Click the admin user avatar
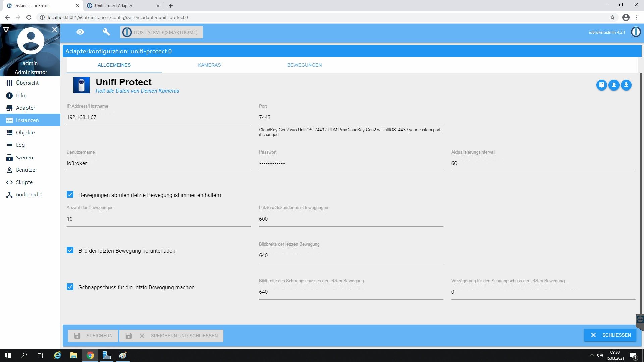The height and width of the screenshot is (362, 644). [31, 41]
